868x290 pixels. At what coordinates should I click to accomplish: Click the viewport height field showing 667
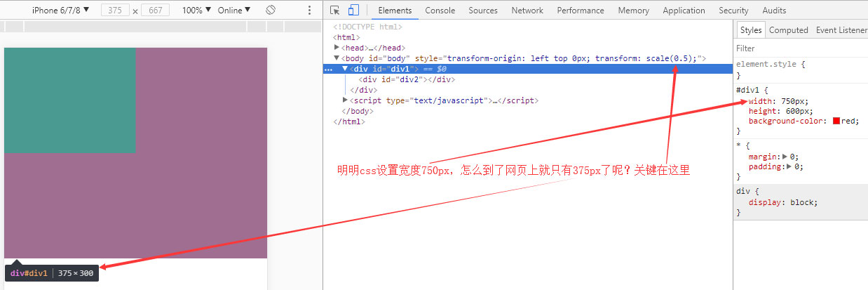pyautogui.click(x=155, y=11)
